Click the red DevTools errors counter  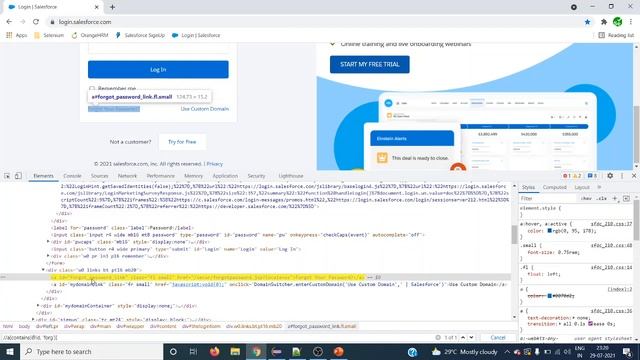(x=567, y=176)
